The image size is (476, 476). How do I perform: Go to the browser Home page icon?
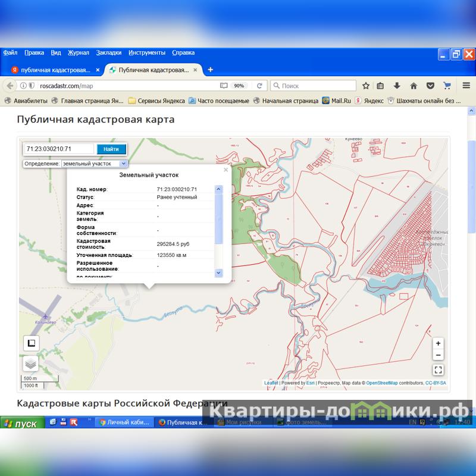[x=414, y=86]
